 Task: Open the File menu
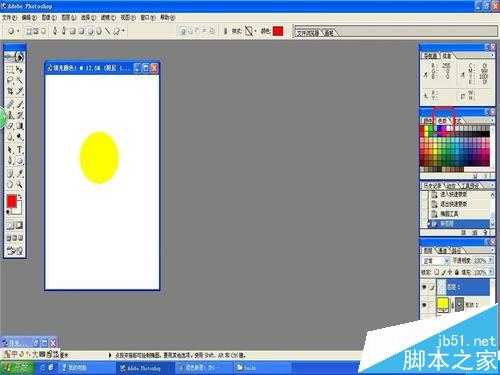[9, 17]
